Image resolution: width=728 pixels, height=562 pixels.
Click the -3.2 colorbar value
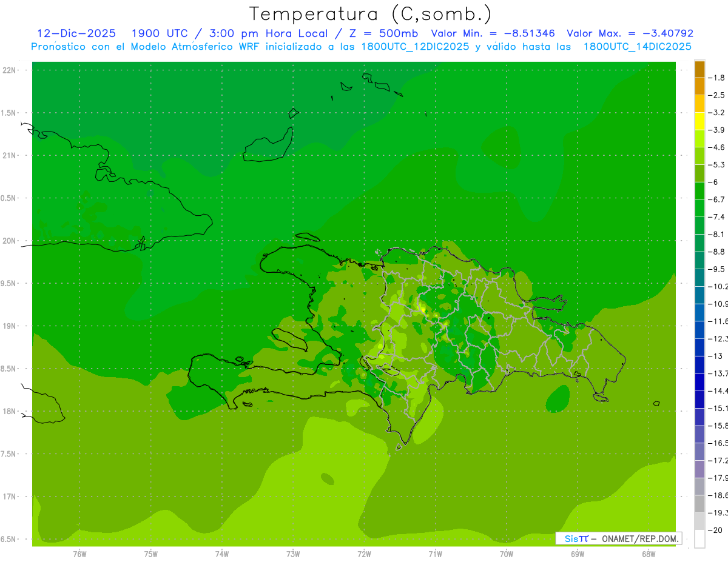tap(717, 113)
